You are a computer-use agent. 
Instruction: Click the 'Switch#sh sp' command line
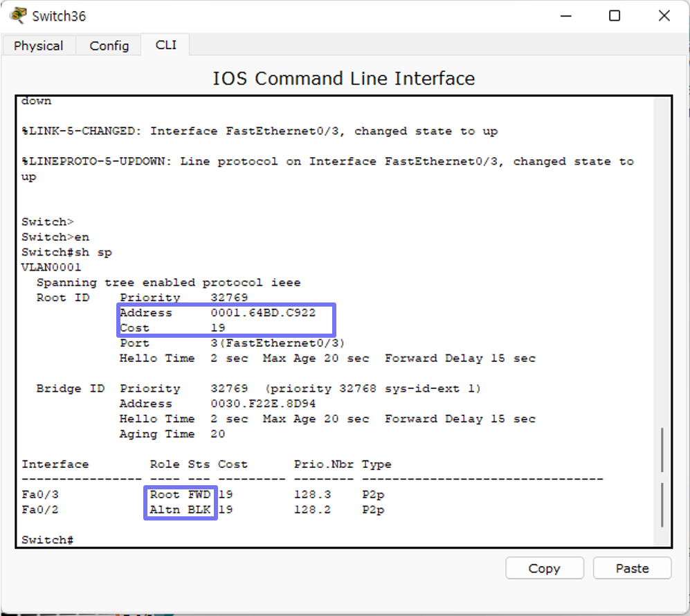[66, 253]
